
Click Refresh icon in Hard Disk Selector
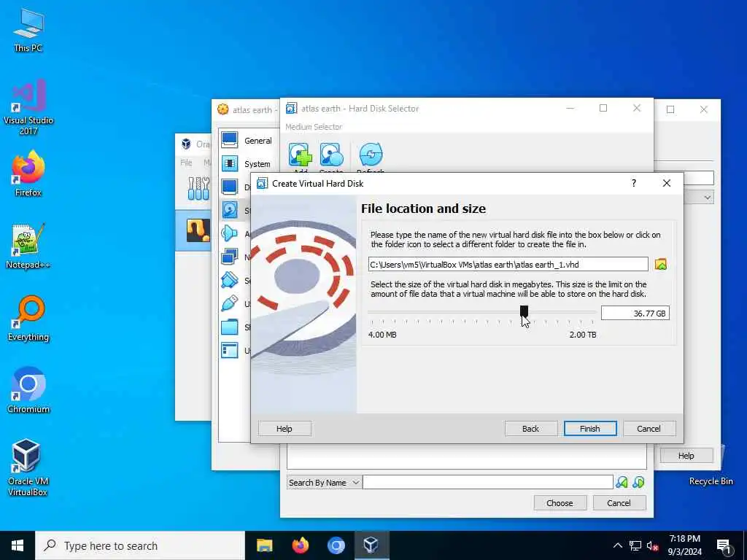371,156
